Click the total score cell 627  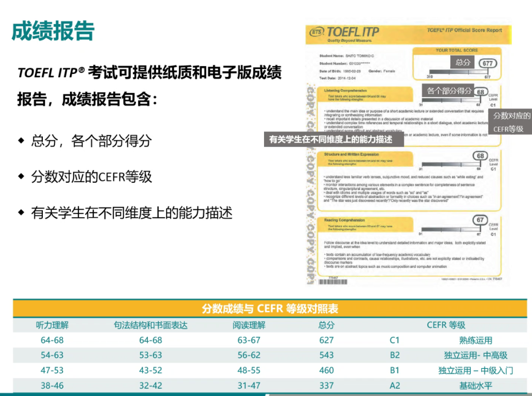(327, 340)
